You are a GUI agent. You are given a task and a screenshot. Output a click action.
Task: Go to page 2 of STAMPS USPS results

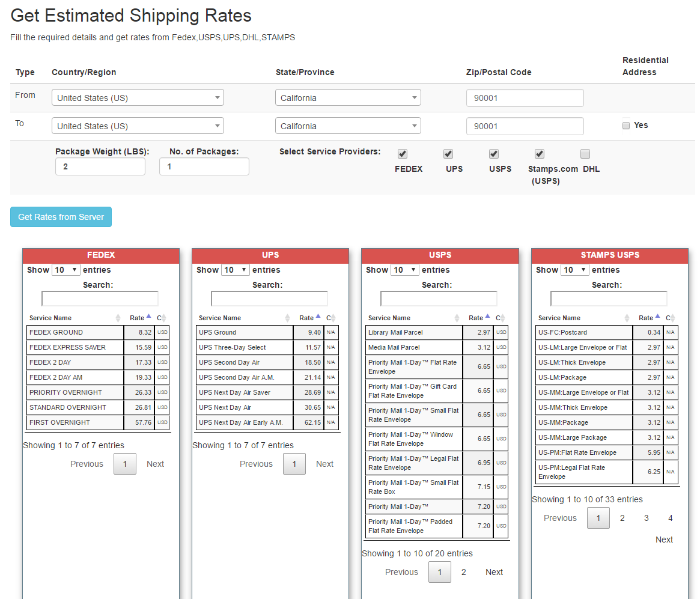tap(622, 518)
